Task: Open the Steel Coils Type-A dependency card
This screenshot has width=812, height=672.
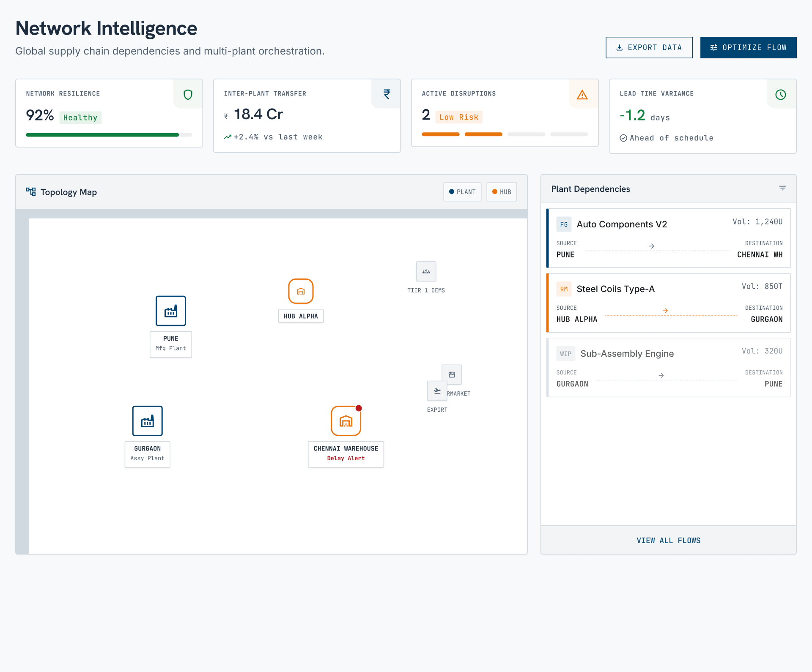Action: pyautogui.click(x=669, y=303)
